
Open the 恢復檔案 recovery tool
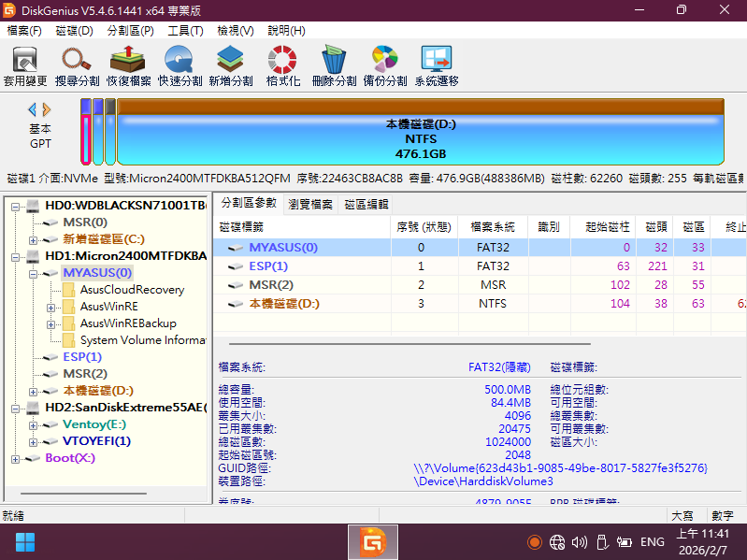click(x=128, y=66)
